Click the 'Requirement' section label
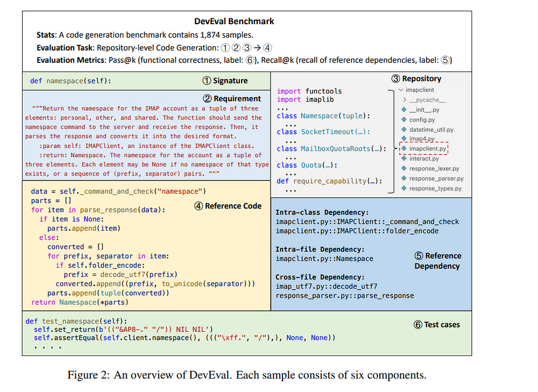538x392 pixels. point(232,99)
